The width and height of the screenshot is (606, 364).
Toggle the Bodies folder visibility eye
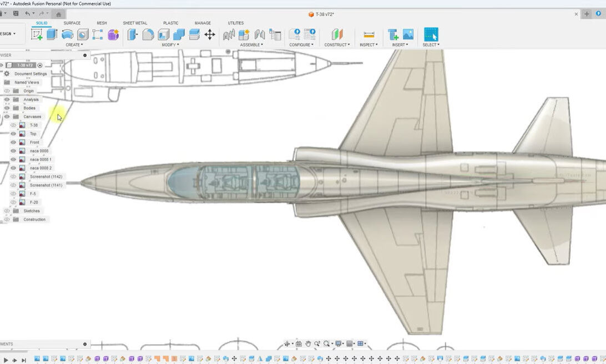7,108
